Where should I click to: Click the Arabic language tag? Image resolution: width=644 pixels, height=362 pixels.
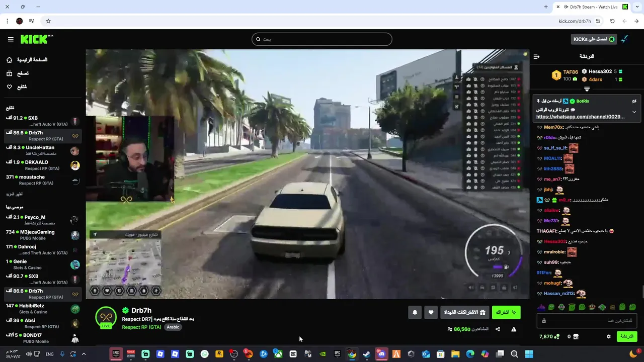173,327
